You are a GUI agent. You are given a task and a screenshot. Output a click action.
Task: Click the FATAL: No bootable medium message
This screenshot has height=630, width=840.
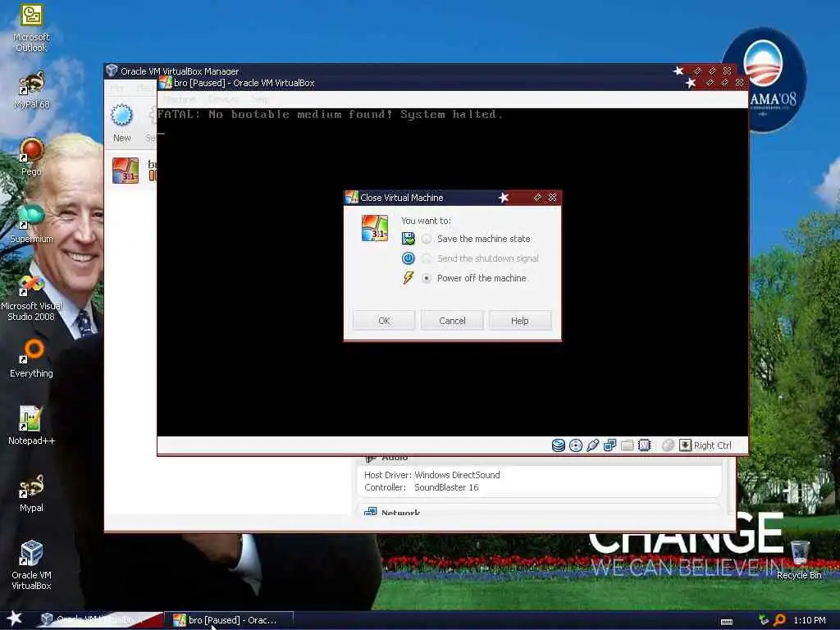click(330, 114)
